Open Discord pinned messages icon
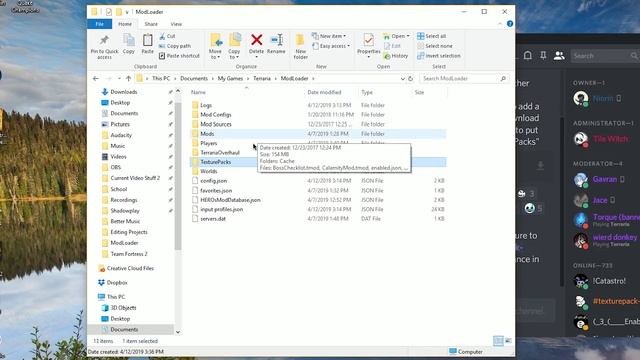 pos(543,56)
